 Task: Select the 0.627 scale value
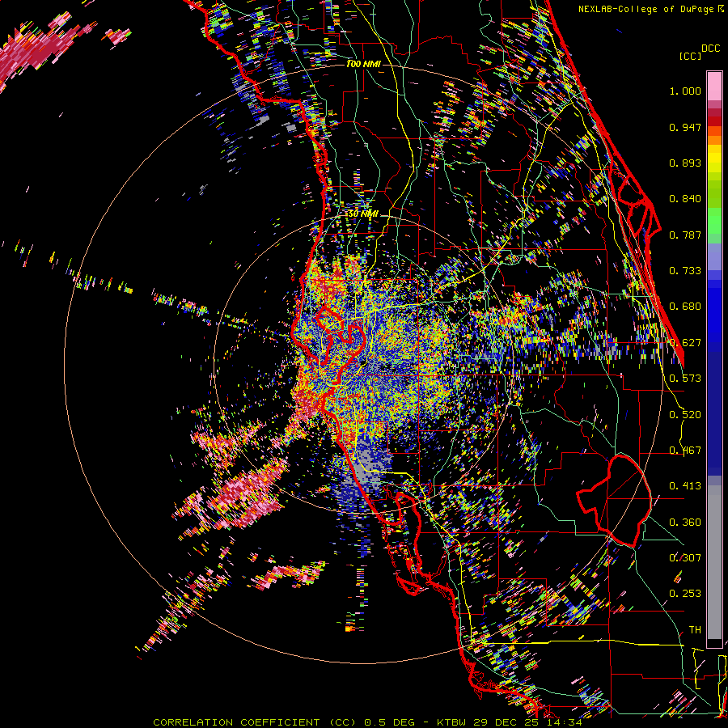coord(685,343)
